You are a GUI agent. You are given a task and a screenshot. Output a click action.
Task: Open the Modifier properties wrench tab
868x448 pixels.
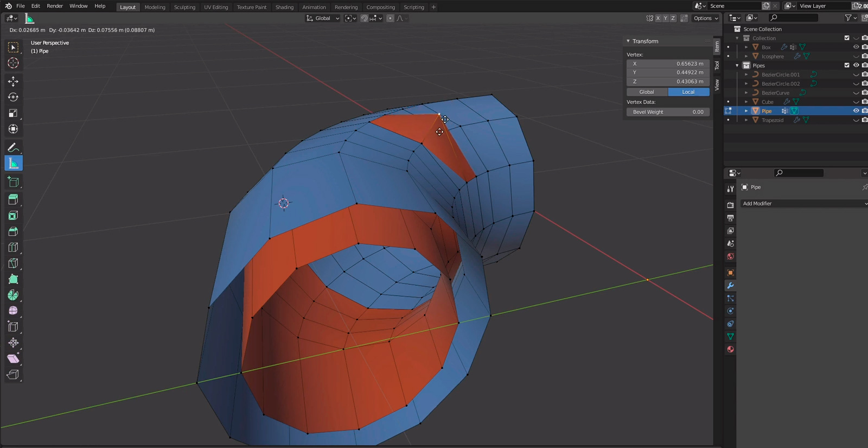pos(730,286)
